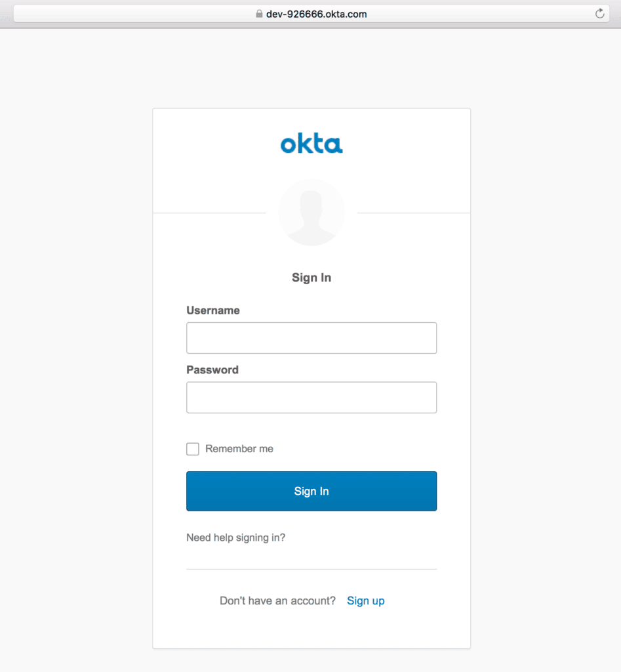Click the Remember me label text
Viewport: 621px width, 672px height.
point(239,449)
